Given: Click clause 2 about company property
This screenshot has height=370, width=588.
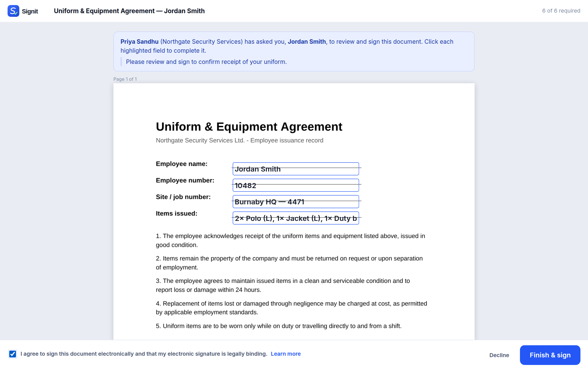Looking at the screenshot, I should pos(289,263).
